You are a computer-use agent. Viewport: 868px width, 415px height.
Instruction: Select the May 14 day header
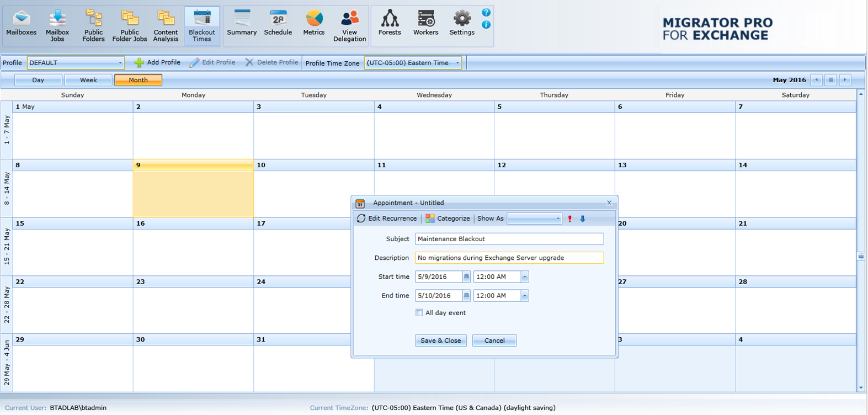796,165
